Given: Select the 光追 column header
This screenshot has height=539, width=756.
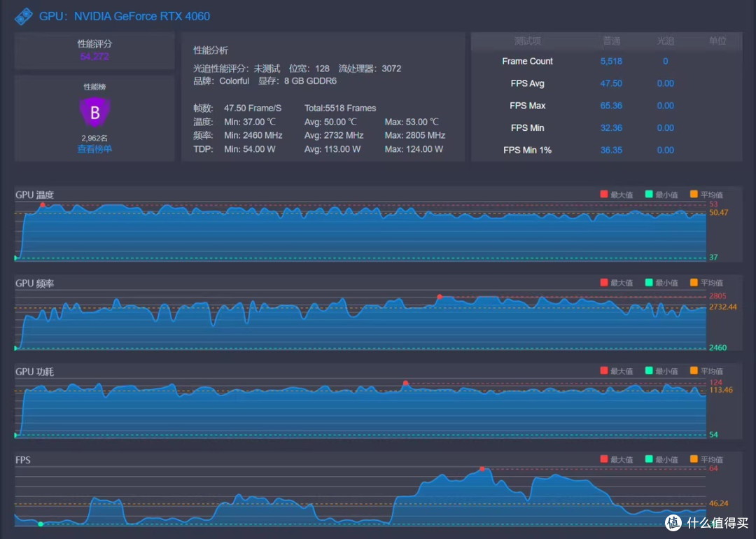Looking at the screenshot, I should click(666, 41).
